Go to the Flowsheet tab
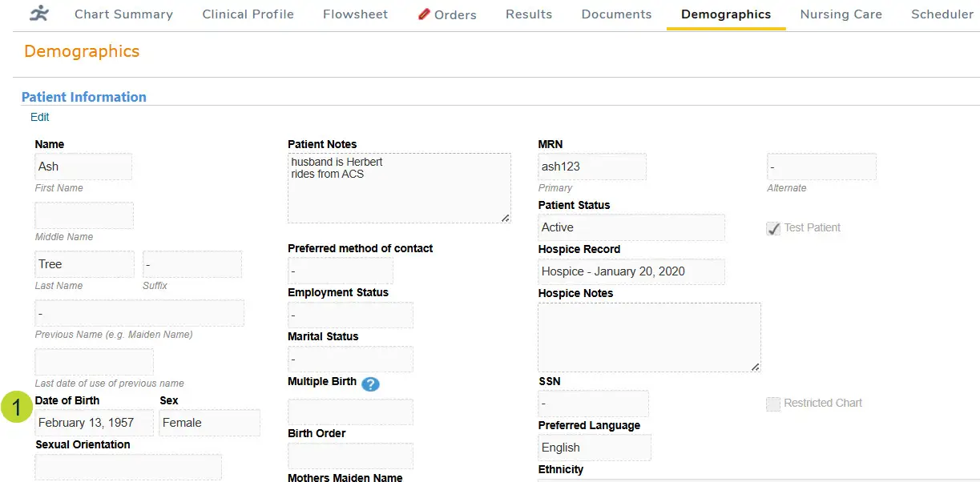The width and height of the screenshot is (980, 482). 355,14
